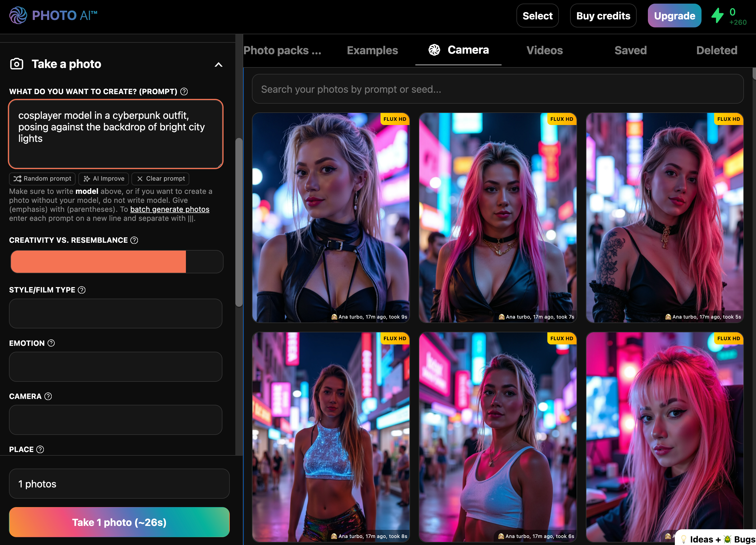Click the Style/Film Type help icon
Viewport: 756px width, 545px height.
[82, 290]
